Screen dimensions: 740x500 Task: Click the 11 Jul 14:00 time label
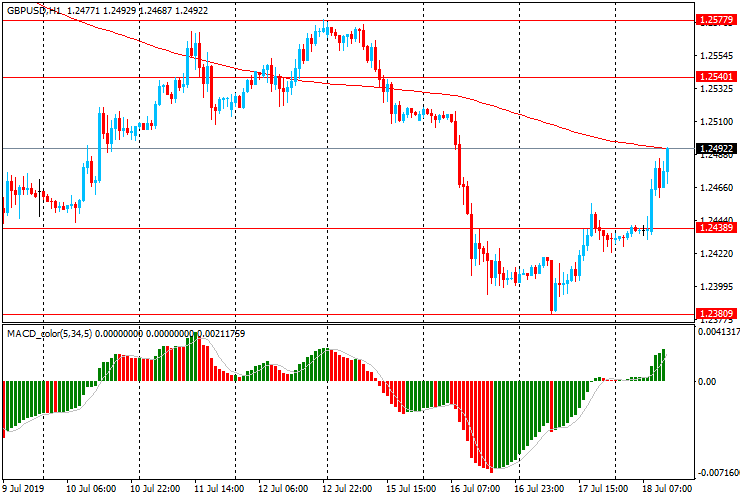(219, 488)
